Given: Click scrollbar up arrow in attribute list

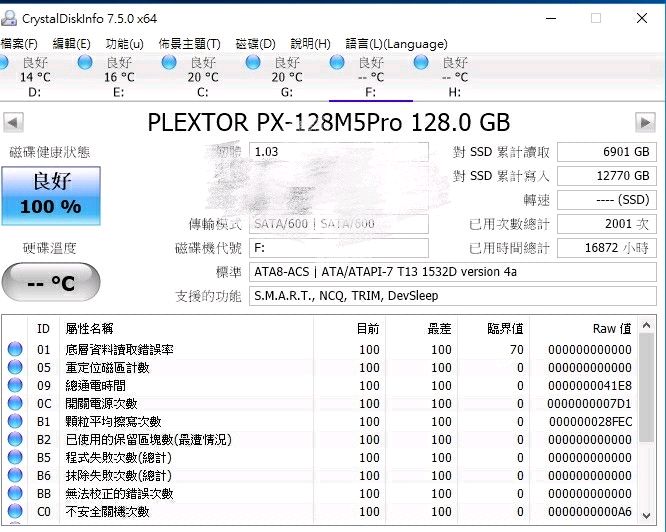Looking at the screenshot, I should (646, 325).
